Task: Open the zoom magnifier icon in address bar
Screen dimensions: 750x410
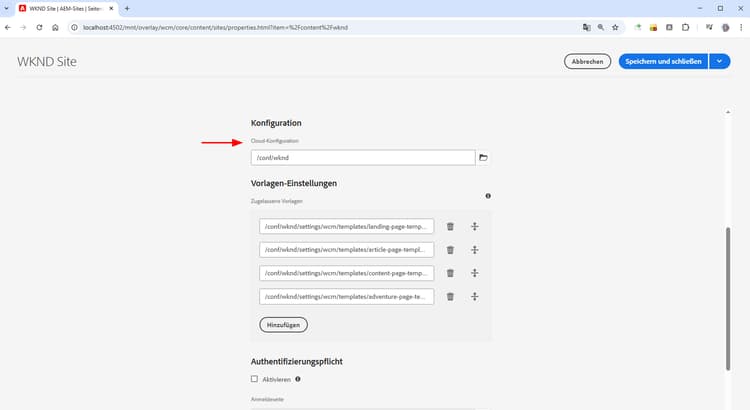Action: coord(601,28)
